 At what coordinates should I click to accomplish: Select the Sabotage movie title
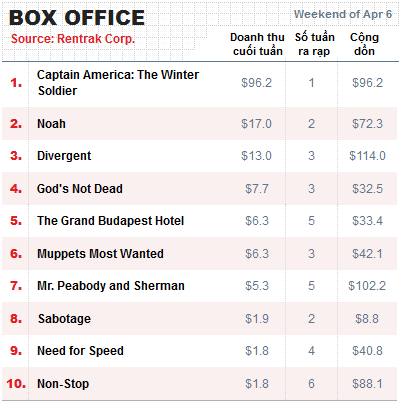tap(64, 319)
